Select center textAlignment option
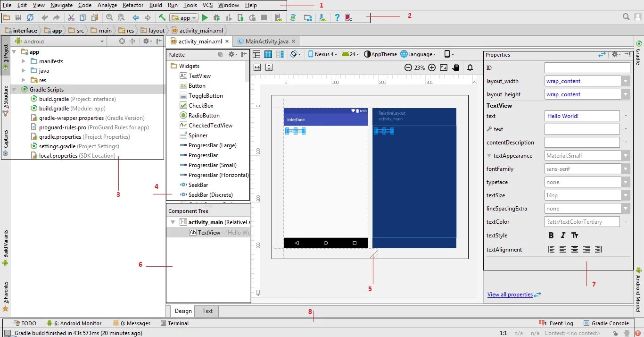The width and height of the screenshot is (644, 337). pos(575,249)
